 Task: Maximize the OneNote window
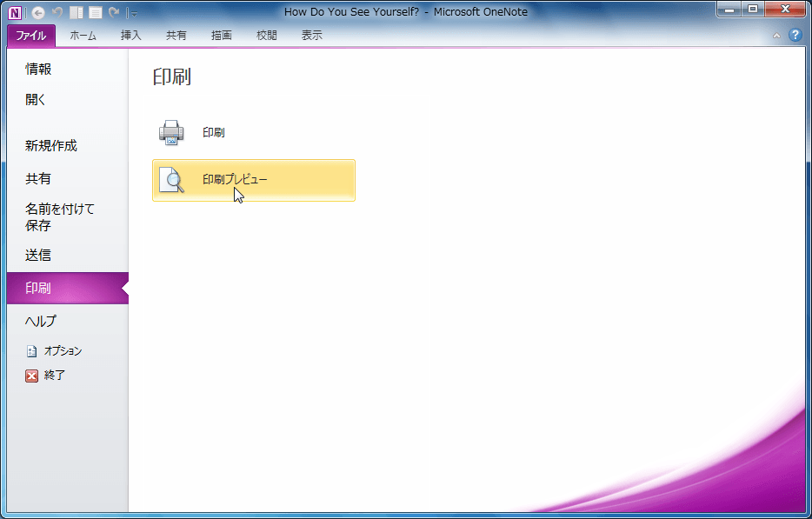(753, 10)
